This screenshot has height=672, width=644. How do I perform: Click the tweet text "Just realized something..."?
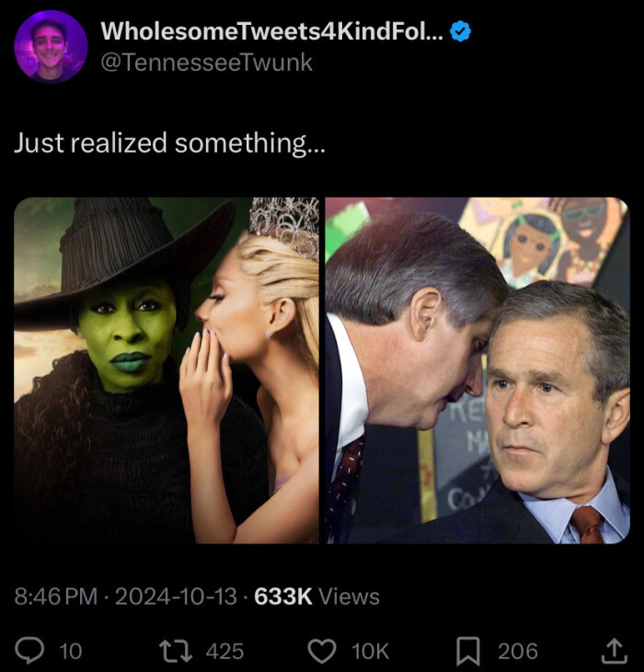point(168,143)
